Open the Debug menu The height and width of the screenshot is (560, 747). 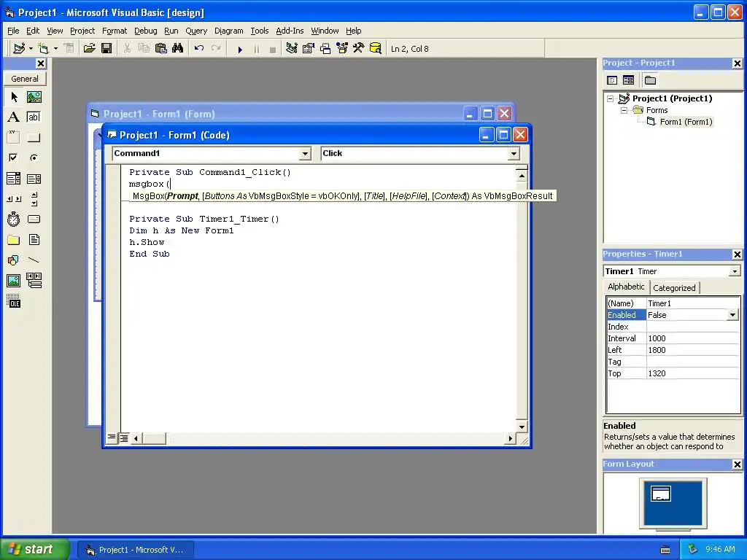(145, 31)
